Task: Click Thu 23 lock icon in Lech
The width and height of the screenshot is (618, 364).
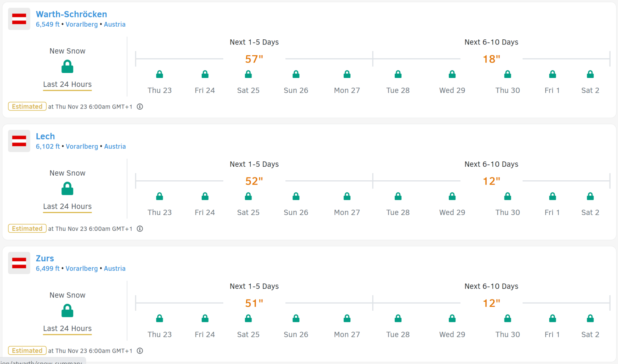Action: [x=160, y=196]
